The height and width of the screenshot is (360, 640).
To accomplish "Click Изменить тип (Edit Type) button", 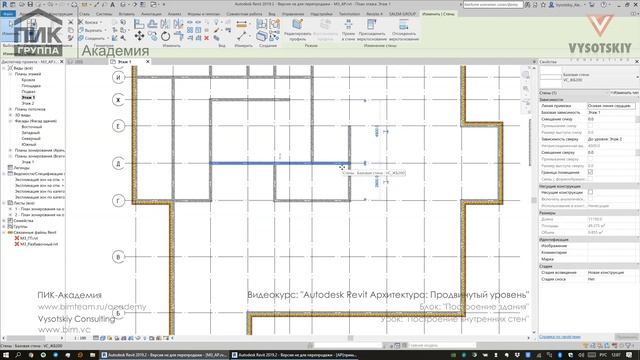I will (624, 93).
